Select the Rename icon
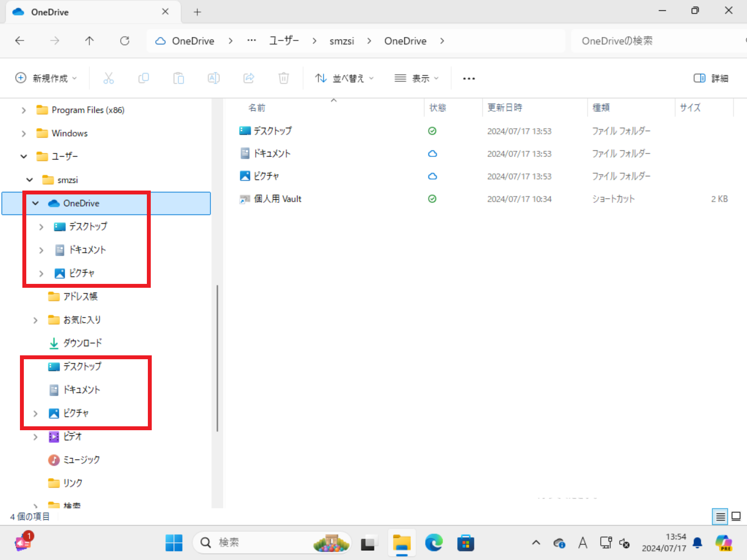 213,78
